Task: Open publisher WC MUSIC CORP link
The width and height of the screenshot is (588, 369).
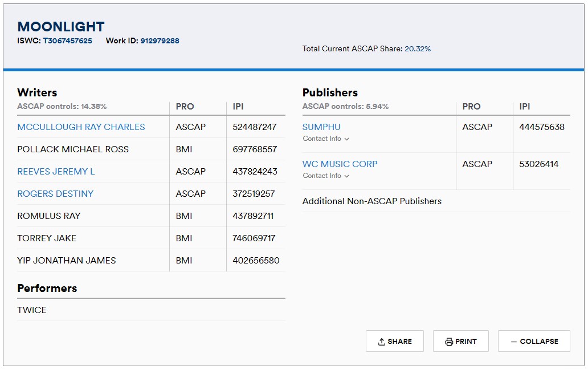Action: pyautogui.click(x=340, y=164)
